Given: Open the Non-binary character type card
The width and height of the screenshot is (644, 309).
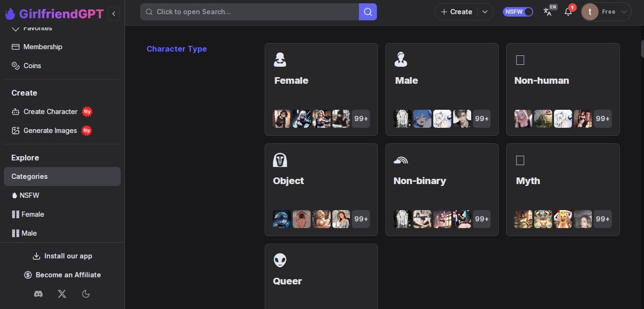Looking at the screenshot, I should click(442, 190).
